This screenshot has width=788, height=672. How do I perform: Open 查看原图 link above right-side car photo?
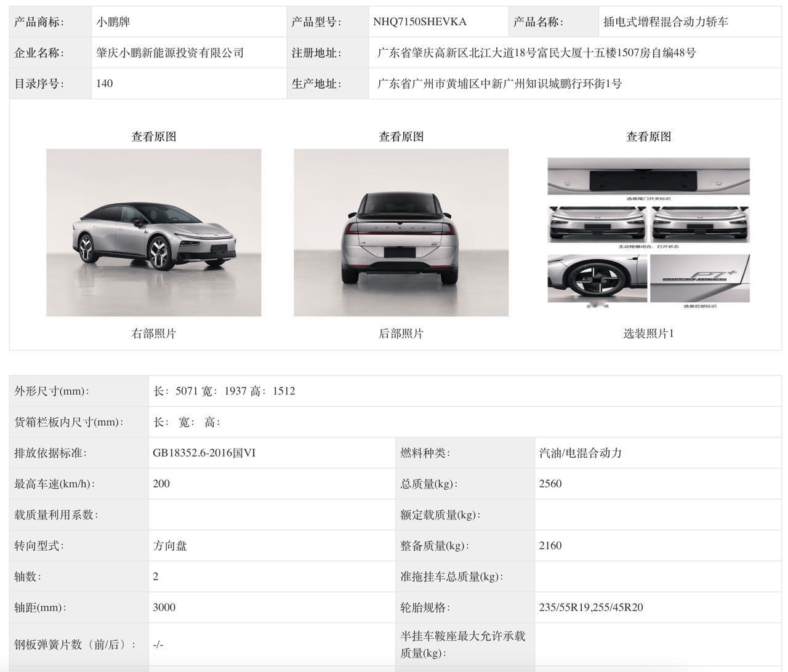154,137
